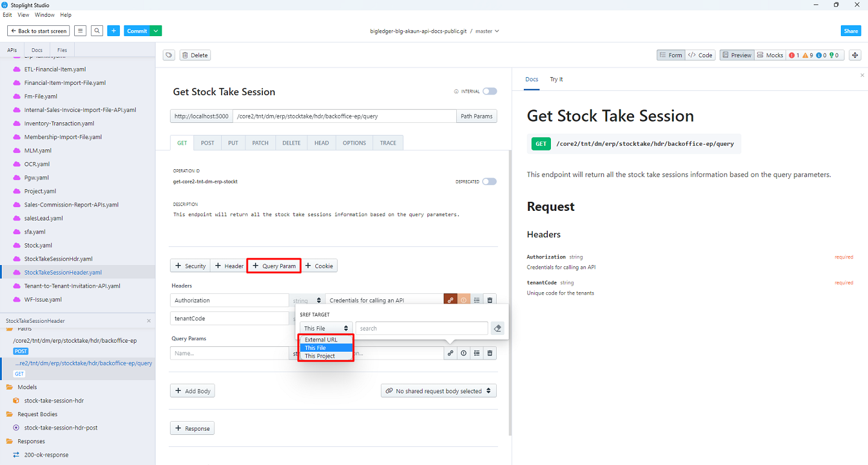
Task: Click the search magnifier icon in top toolbar
Action: pyautogui.click(x=97, y=31)
